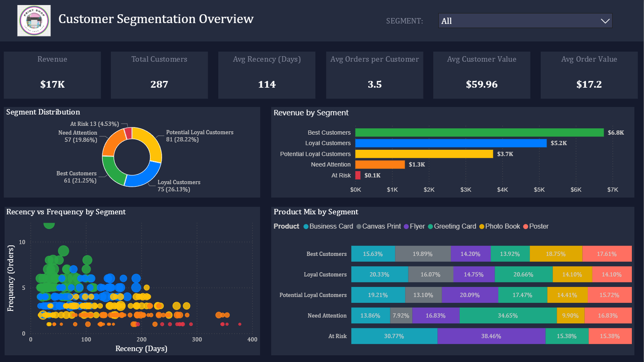Viewport: 644px width, 362px height.
Task: Select Flyer legend marker
Action: (x=406, y=227)
